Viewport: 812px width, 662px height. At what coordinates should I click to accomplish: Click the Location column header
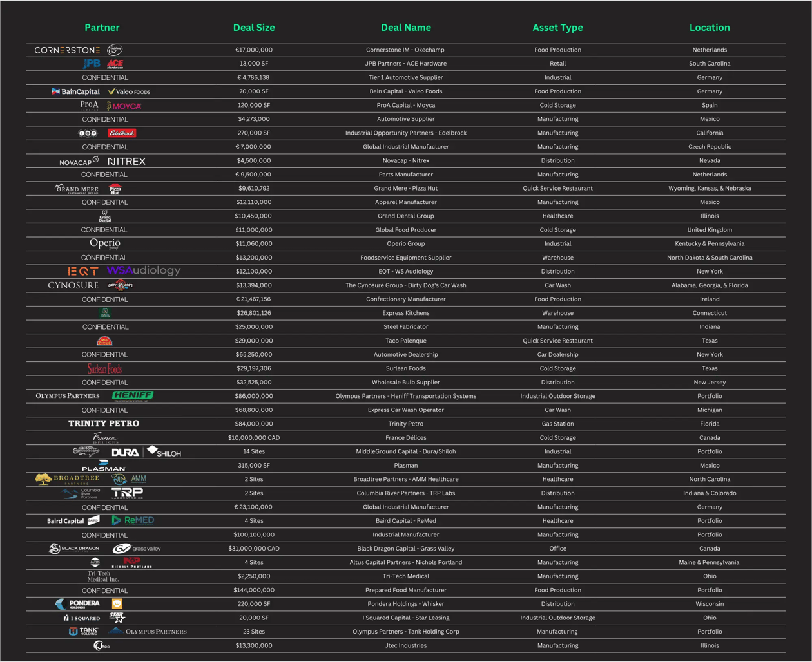[x=710, y=28]
